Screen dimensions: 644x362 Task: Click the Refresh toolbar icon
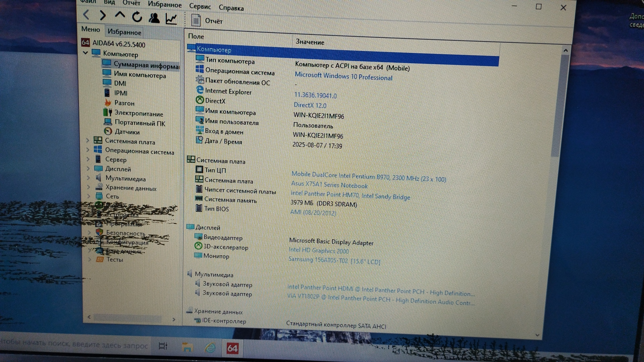tap(137, 17)
